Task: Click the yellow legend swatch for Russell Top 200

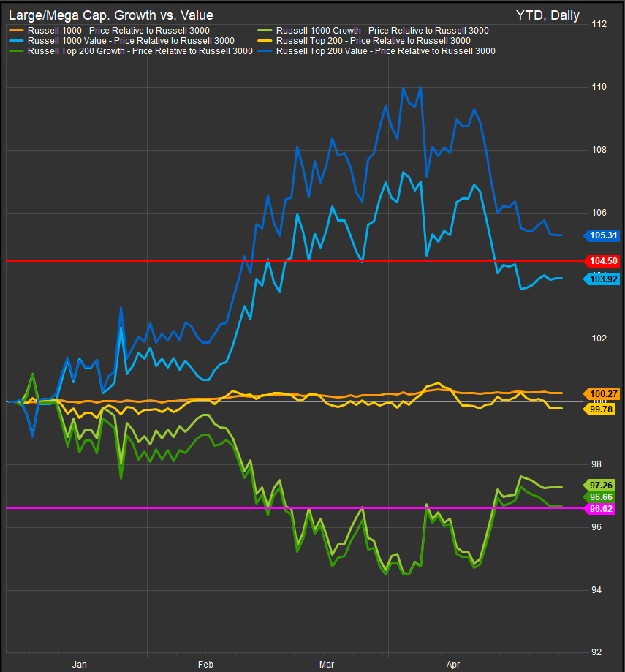Action: [x=265, y=41]
